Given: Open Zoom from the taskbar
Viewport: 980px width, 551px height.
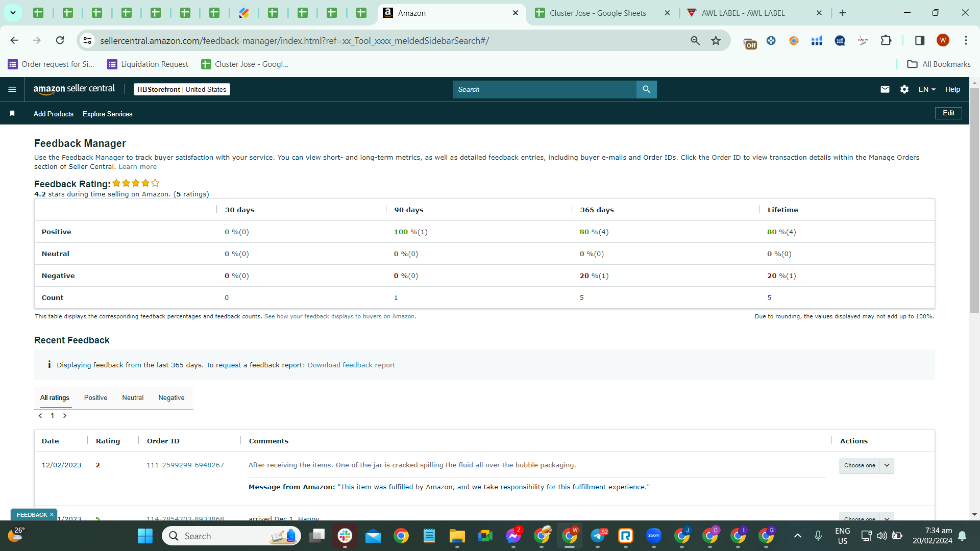Looking at the screenshot, I should click(x=654, y=536).
